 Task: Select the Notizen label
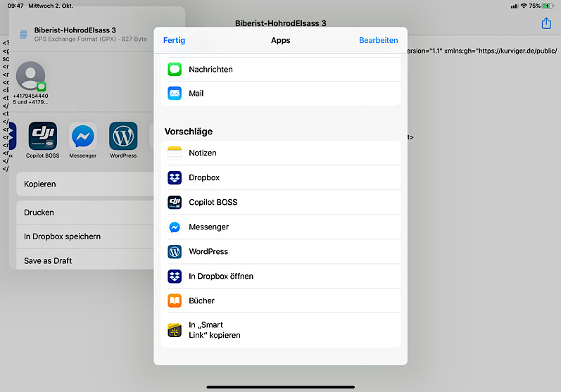point(203,153)
